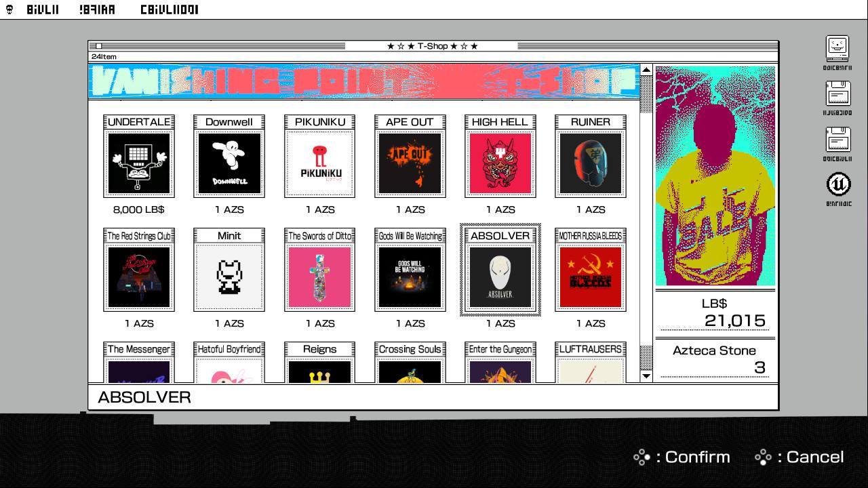
Task: Select the APE OUT t-shirt
Action: 410,156
